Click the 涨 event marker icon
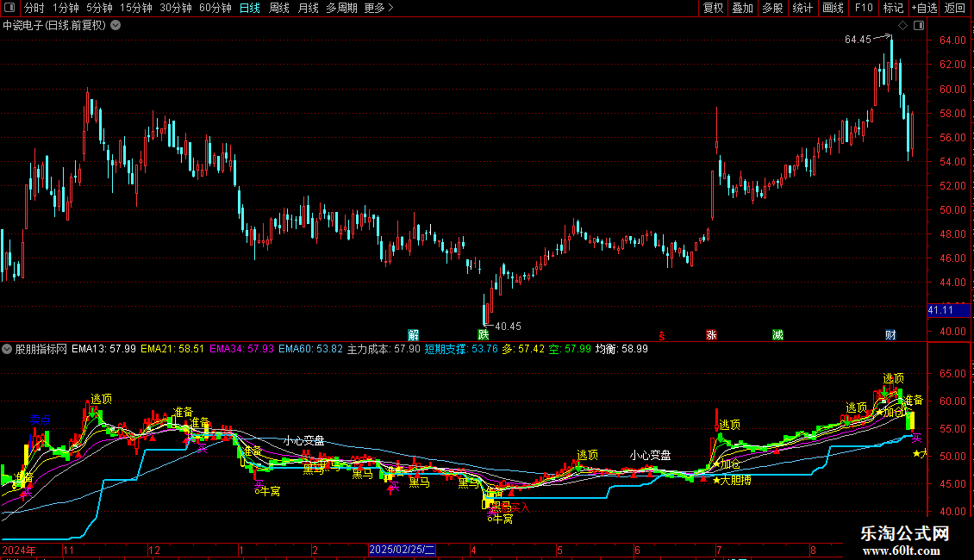 (x=711, y=335)
